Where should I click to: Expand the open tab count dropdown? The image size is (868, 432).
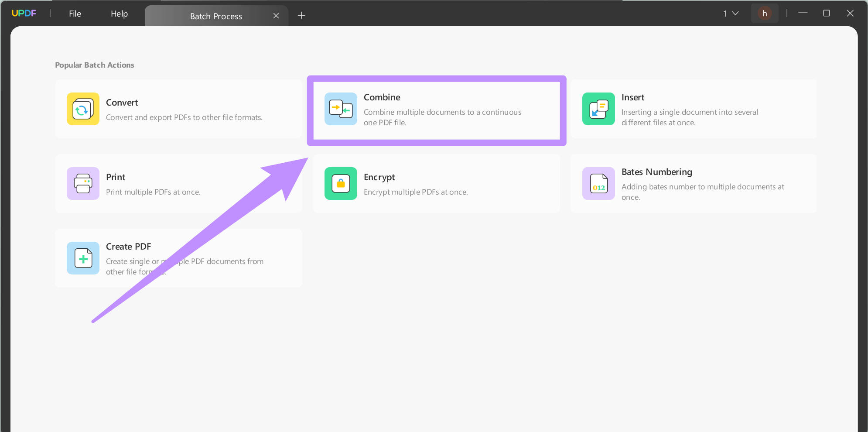pyautogui.click(x=731, y=14)
